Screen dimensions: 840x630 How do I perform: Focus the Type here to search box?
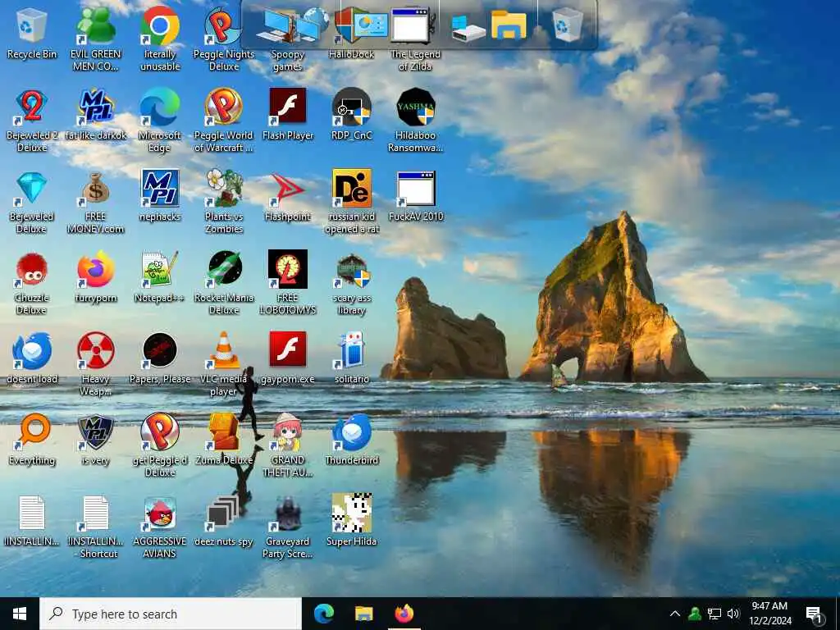click(x=171, y=614)
